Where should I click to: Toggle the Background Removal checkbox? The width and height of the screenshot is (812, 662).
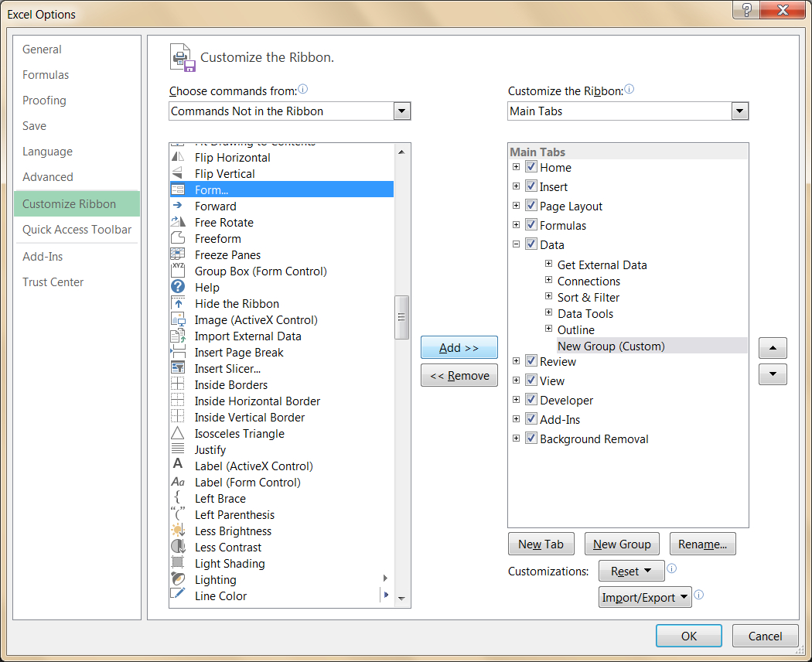pyautogui.click(x=531, y=438)
